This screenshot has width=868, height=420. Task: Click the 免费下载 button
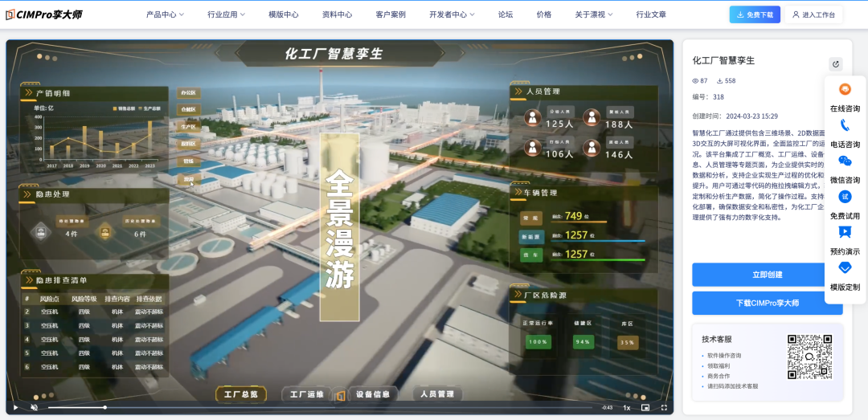coord(755,15)
